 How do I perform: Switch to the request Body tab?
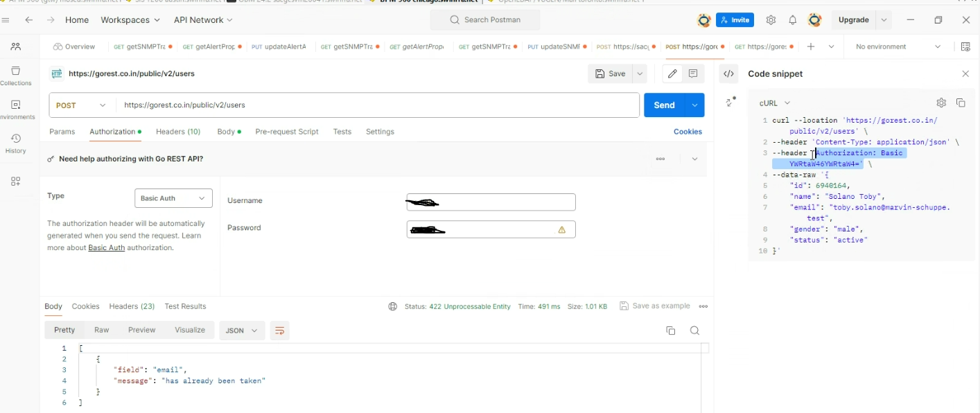click(229, 132)
